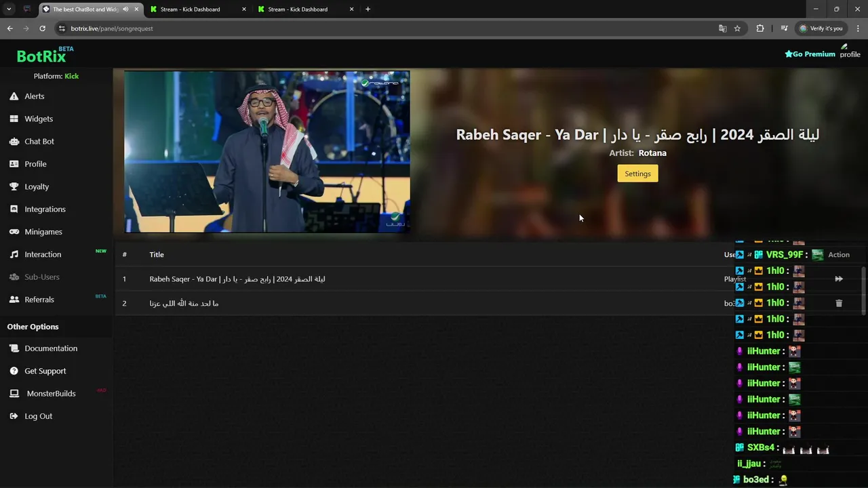Click the Platform Kick label

click(56, 76)
